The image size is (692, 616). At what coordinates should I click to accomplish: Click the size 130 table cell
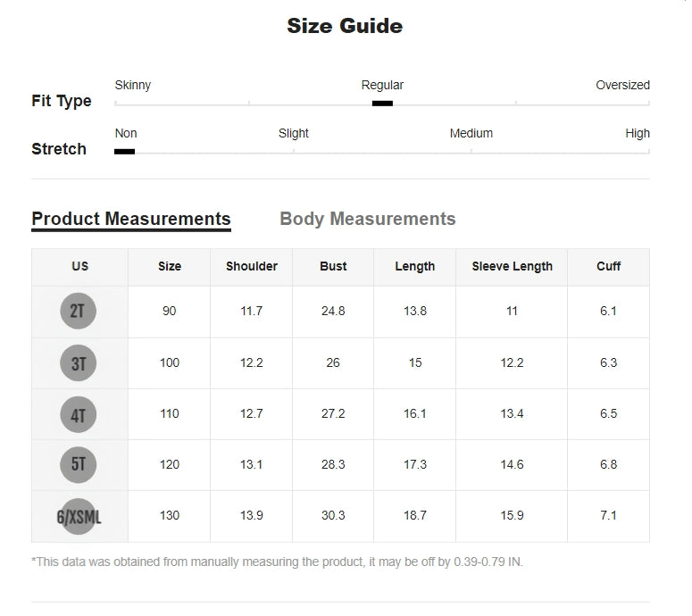coord(169,516)
